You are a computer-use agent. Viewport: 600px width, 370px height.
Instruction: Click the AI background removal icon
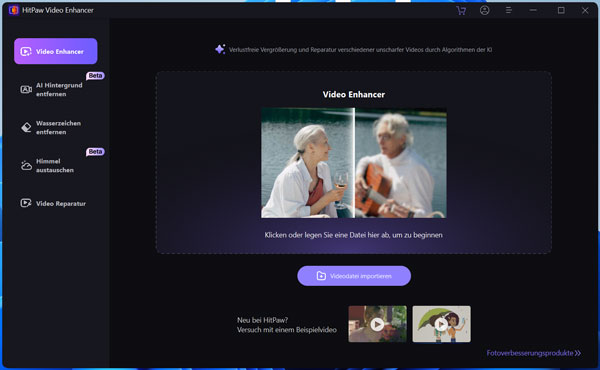pyautogui.click(x=26, y=89)
